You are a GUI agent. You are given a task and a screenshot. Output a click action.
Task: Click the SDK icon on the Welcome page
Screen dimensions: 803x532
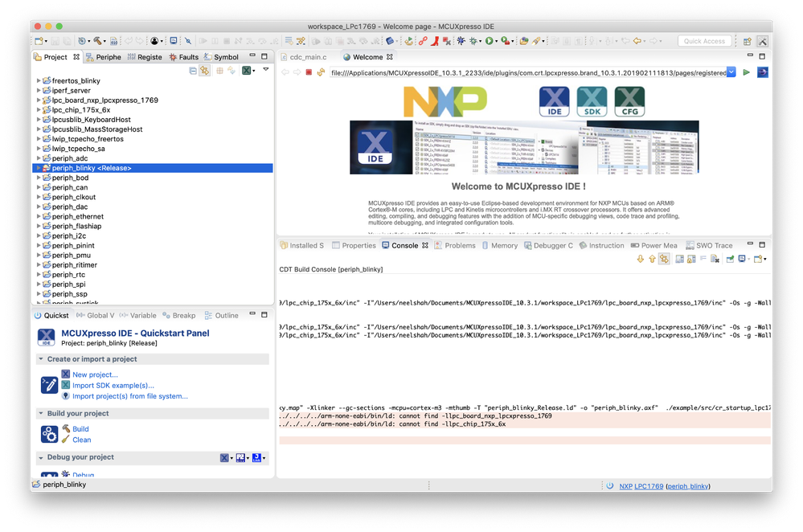(x=592, y=101)
